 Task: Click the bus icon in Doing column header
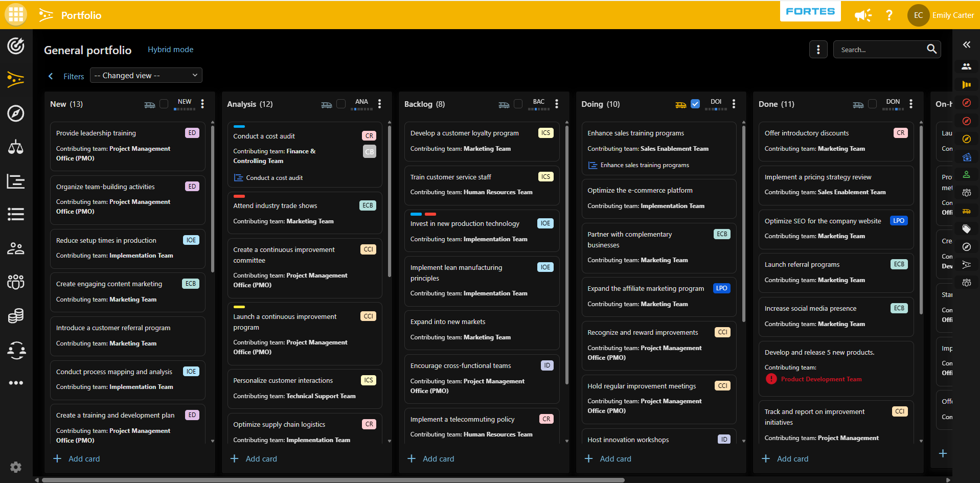[680, 105]
